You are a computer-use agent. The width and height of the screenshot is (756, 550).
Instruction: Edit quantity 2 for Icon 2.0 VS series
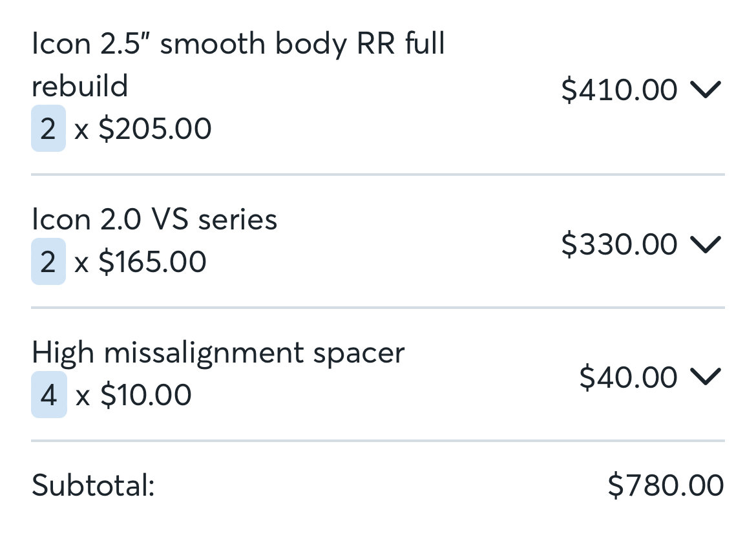point(48,262)
